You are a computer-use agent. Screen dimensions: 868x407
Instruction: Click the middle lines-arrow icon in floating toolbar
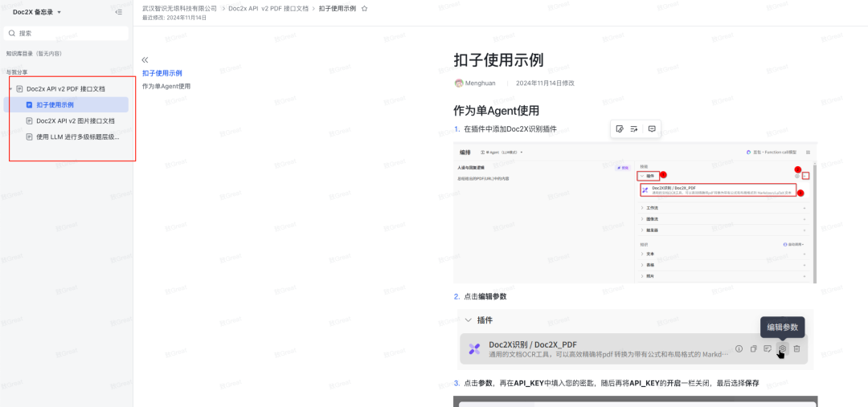pyautogui.click(x=634, y=129)
